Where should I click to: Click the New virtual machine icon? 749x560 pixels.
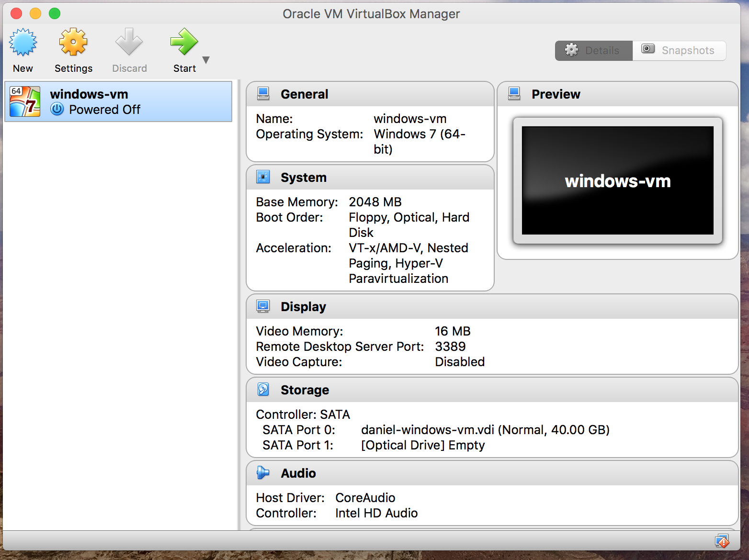(x=23, y=42)
